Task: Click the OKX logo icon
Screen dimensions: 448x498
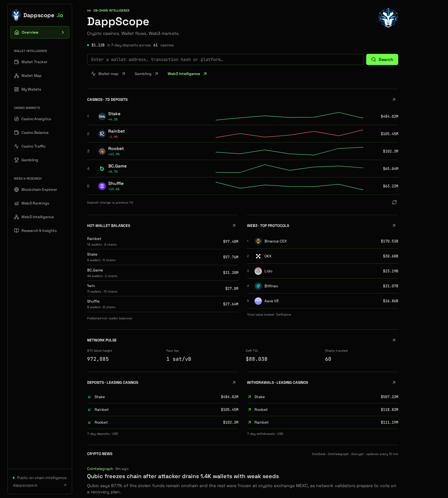Action: tap(258, 256)
